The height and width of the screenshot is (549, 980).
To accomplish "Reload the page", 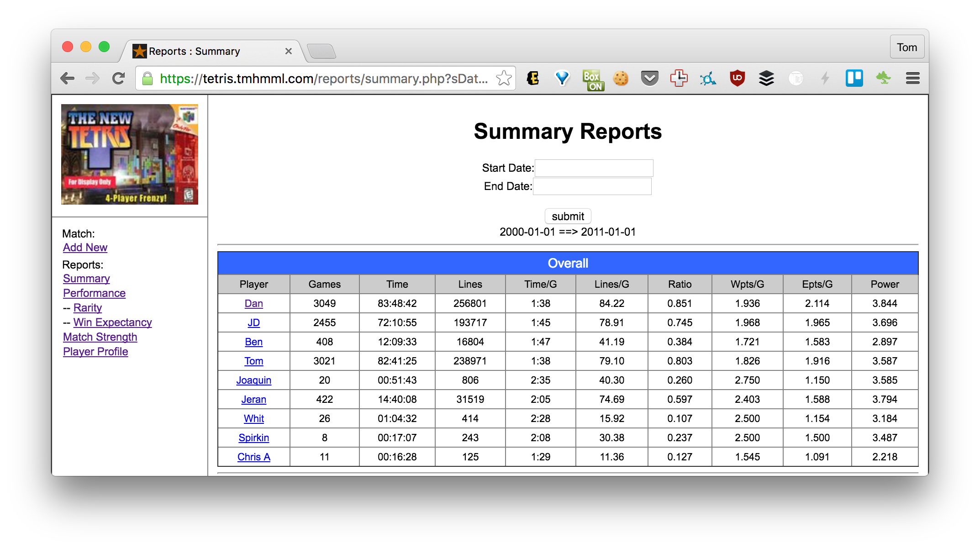I will [x=119, y=79].
